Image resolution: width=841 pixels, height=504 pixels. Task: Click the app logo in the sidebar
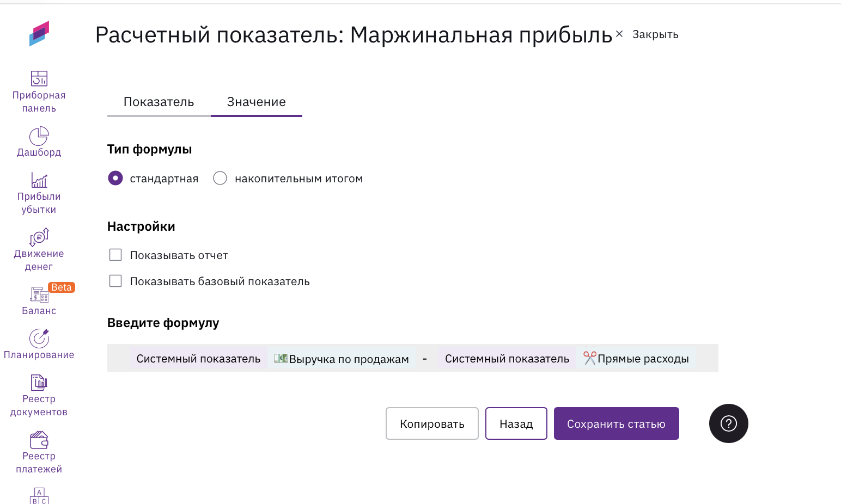(x=39, y=34)
